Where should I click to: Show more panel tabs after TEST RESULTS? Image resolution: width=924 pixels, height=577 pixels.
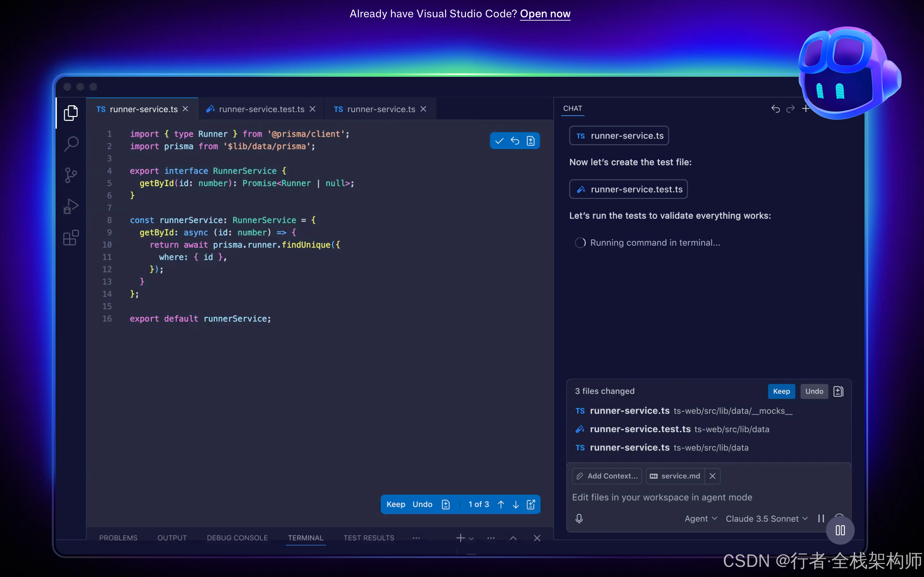(416, 538)
